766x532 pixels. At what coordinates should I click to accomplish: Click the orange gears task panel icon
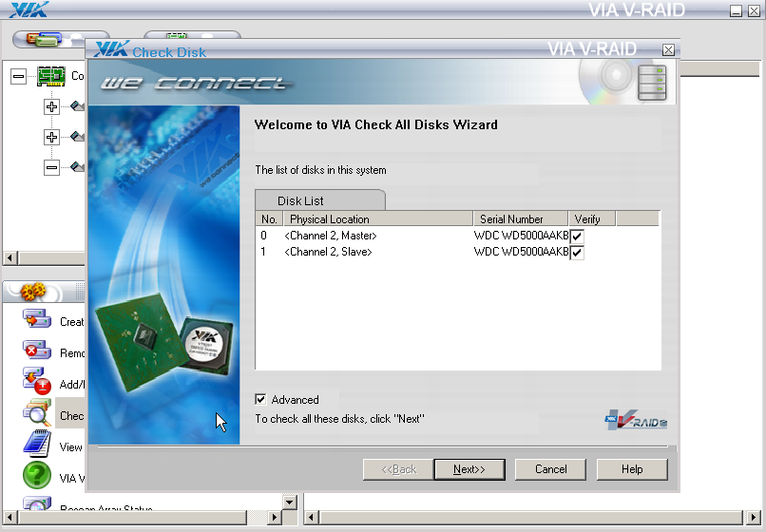click(33, 292)
